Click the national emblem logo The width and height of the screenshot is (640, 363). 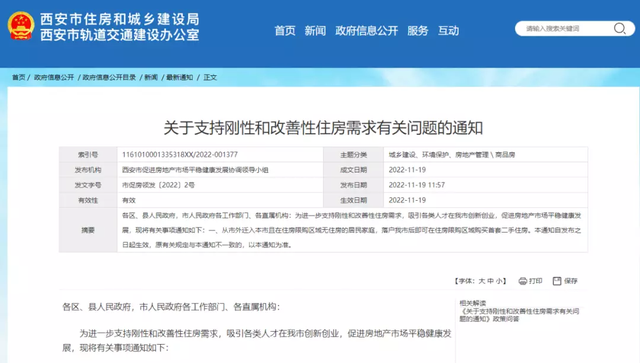click(x=21, y=26)
